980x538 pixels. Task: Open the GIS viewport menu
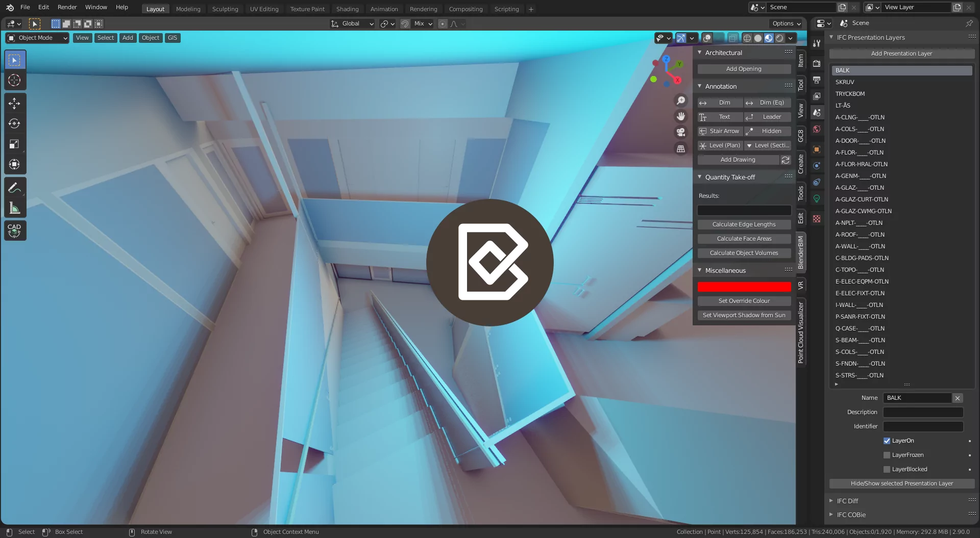coord(173,38)
